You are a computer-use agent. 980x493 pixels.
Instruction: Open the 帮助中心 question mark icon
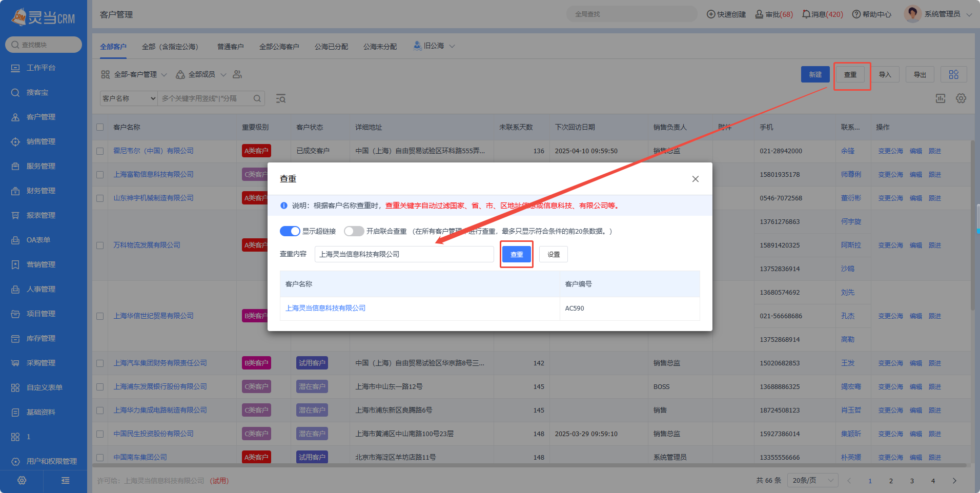pyautogui.click(x=856, y=14)
